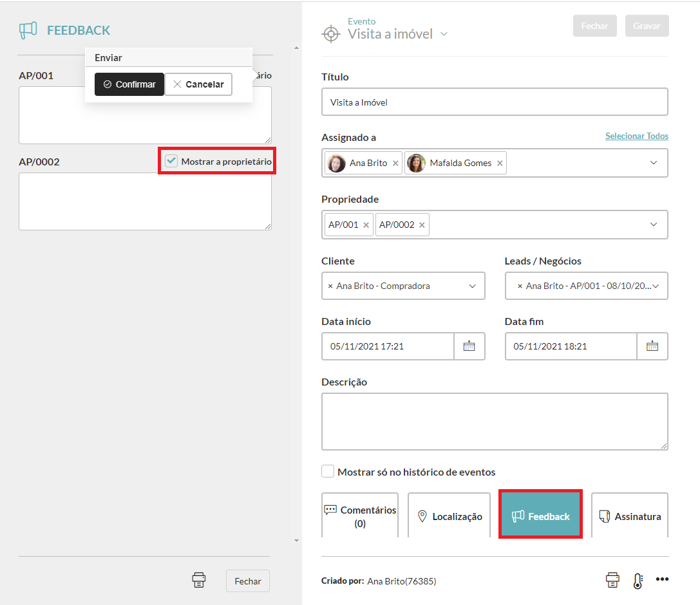The width and height of the screenshot is (700, 605).
Task: Remove Ana Brito from Assignado a
Action: click(395, 163)
